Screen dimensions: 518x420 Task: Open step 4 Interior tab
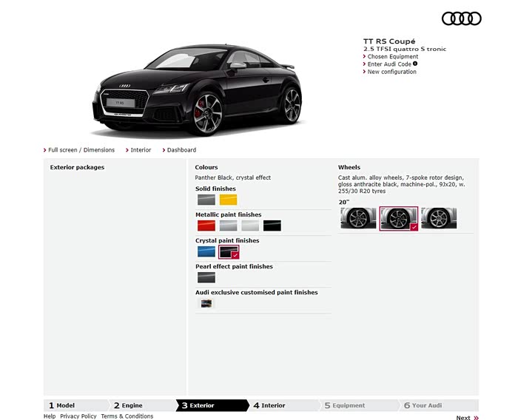click(272, 405)
